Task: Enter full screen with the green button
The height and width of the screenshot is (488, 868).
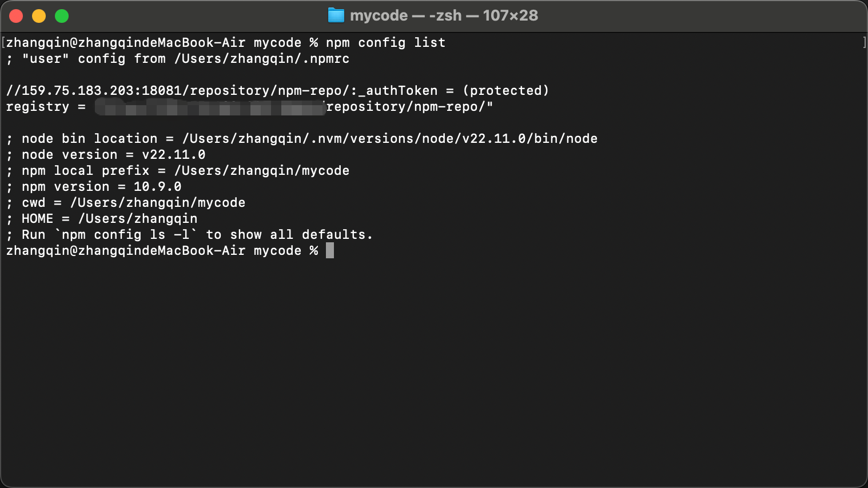Action: (62, 16)
